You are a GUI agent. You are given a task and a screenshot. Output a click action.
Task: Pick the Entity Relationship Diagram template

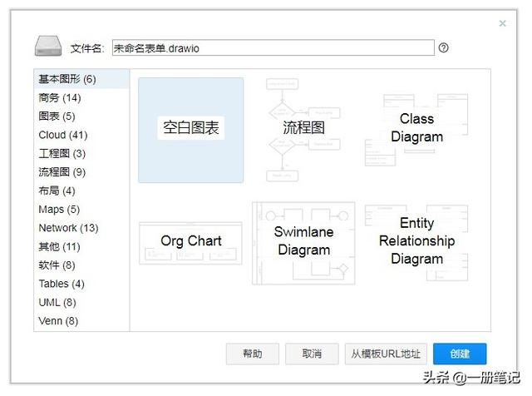[x=416, y=241]
